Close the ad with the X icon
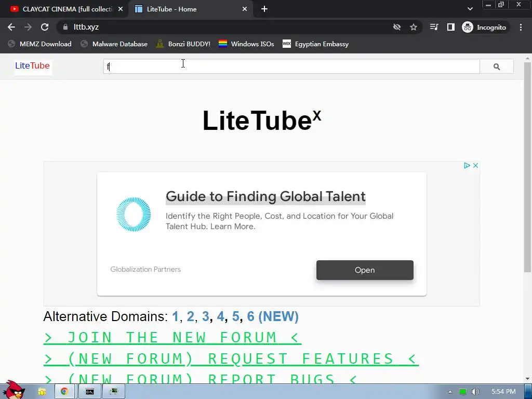The width and height of the screenshot is (532, 399). coord(476,165)
